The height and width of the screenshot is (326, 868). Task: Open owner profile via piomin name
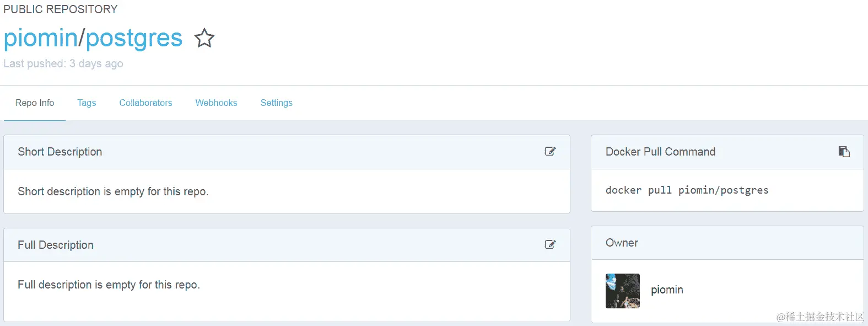667,290
